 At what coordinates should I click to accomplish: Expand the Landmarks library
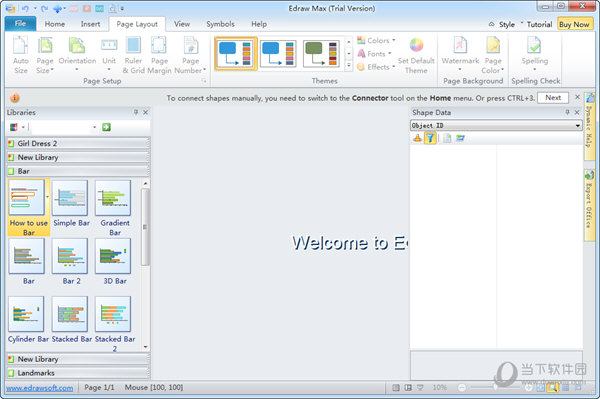tap(78, 373)
